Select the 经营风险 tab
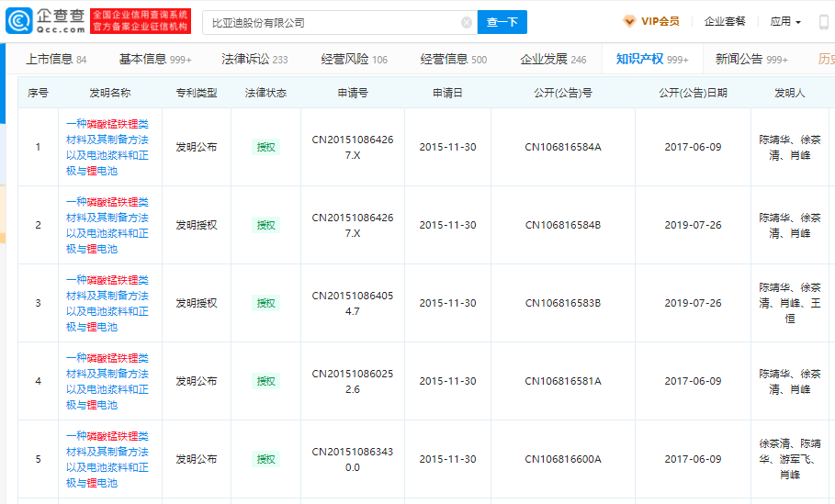 [354, 60]
